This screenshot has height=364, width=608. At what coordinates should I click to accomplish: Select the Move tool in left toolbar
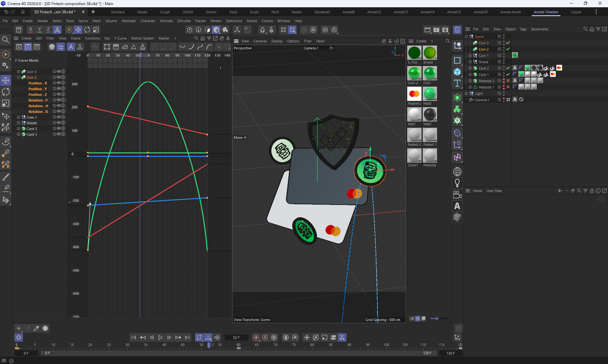pos(6,80)
